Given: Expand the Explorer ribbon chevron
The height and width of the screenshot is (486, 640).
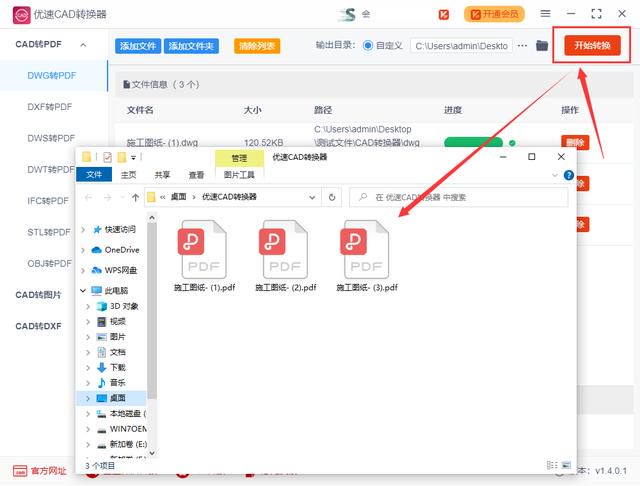Looking at the screenshot, I should coord(555,175).
